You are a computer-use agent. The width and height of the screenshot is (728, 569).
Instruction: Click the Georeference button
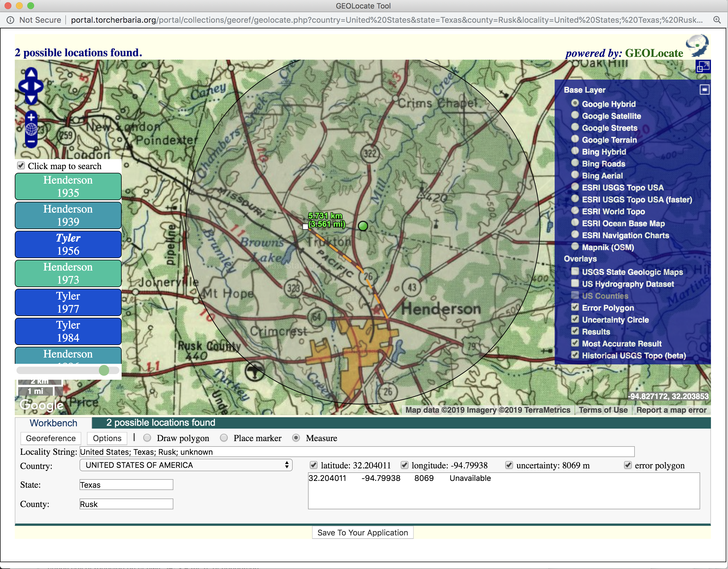(51, 438)
